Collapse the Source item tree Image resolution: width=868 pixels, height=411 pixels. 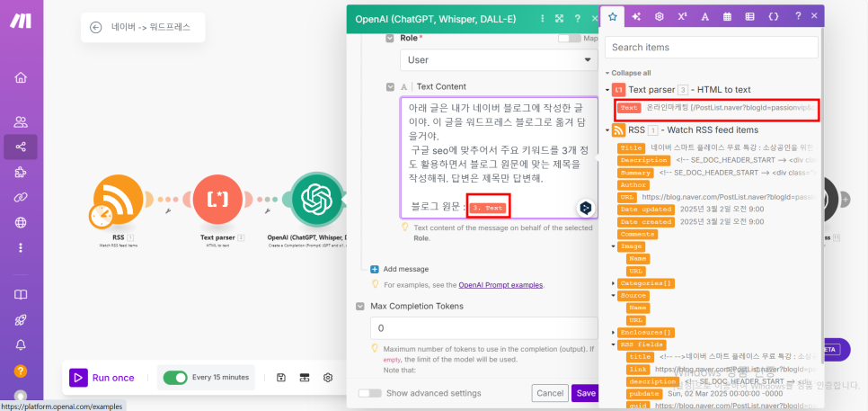[614, 296]
